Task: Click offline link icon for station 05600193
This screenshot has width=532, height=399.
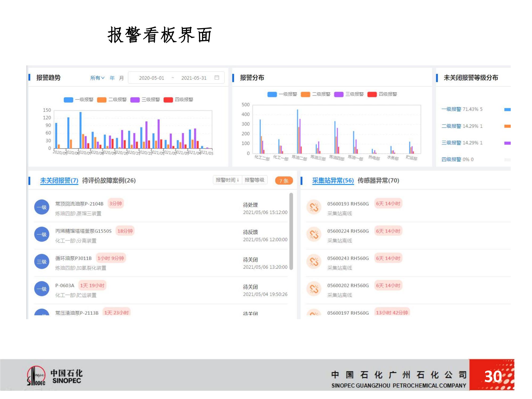Action: [x=314, y=207]
